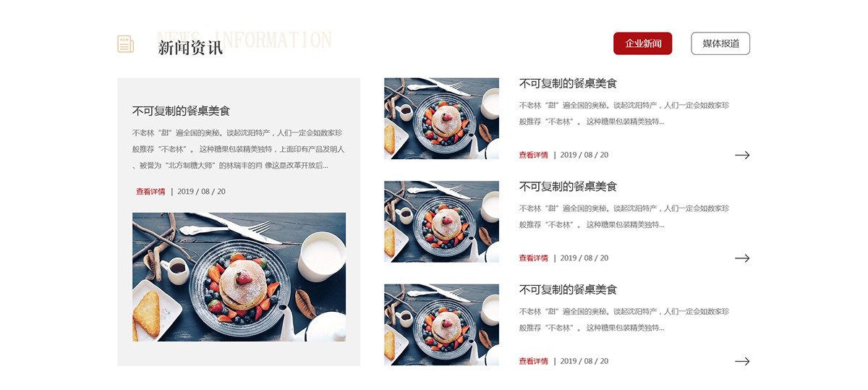Image resolution: width=868 pixels, height=390 pixels.
Task: Open 查看详情 link in gray featured card
Action: (150, 192)
